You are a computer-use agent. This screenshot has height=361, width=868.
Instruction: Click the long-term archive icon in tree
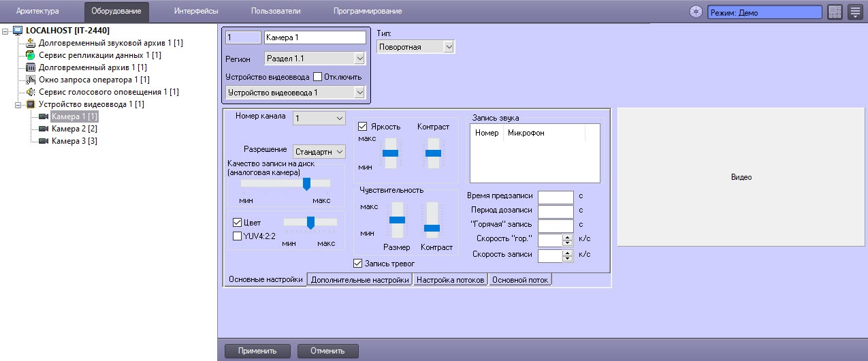click(30, 67)
